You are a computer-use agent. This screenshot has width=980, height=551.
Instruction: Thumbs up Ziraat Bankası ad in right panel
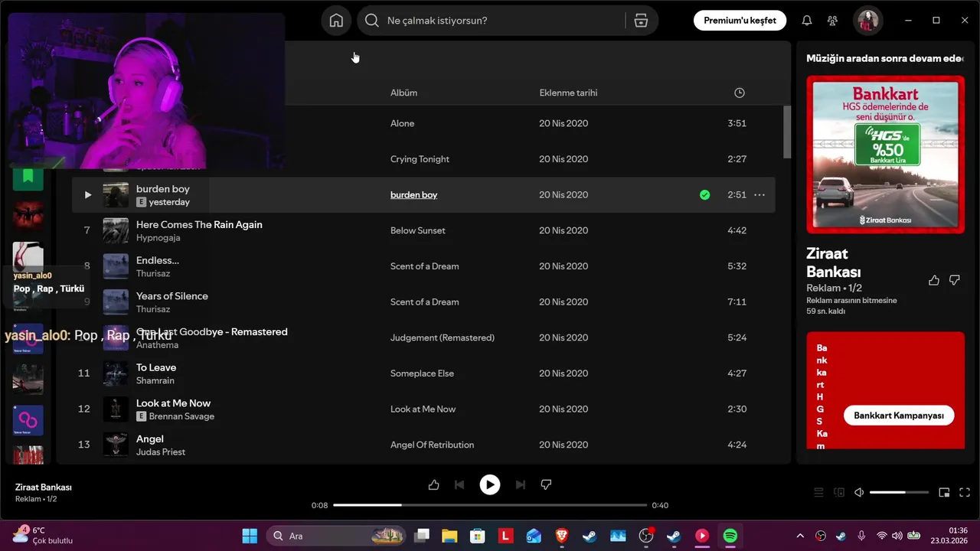[933, 280]
